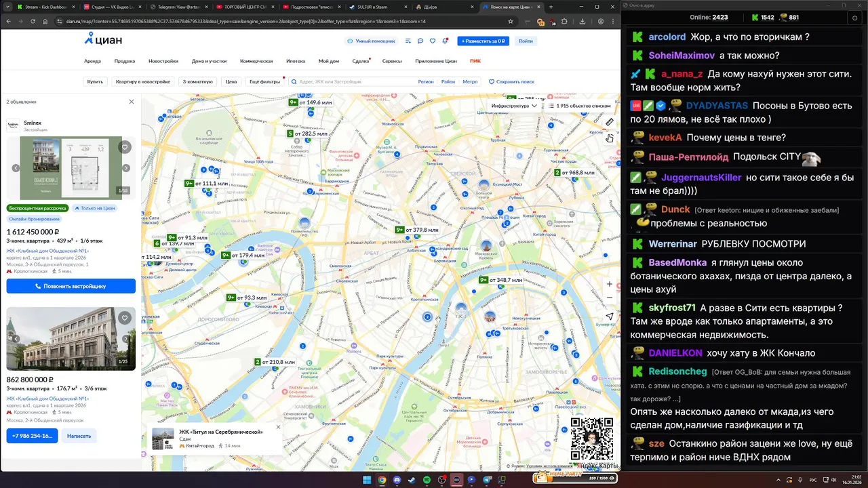
Task: Click the Сохранить поиск link
Action: click(x=511, y=81)
